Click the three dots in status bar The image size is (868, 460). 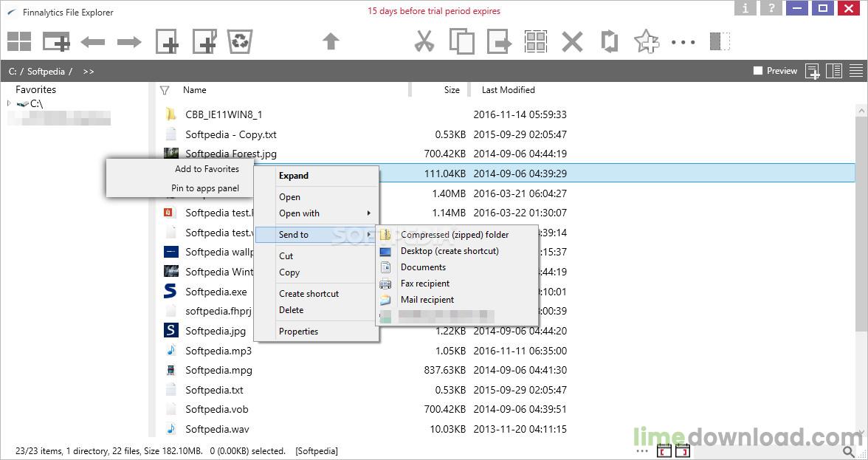[x=642, y=451]
